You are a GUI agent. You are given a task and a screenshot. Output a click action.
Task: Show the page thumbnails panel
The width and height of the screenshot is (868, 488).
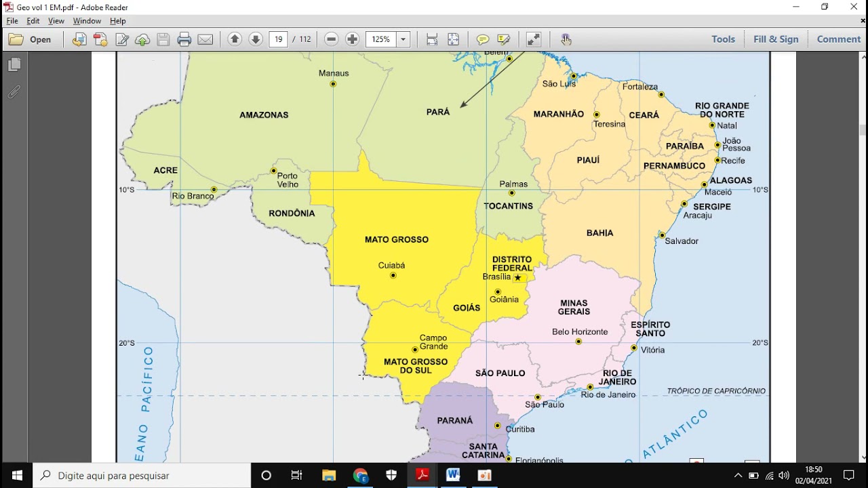pos(14,64)
